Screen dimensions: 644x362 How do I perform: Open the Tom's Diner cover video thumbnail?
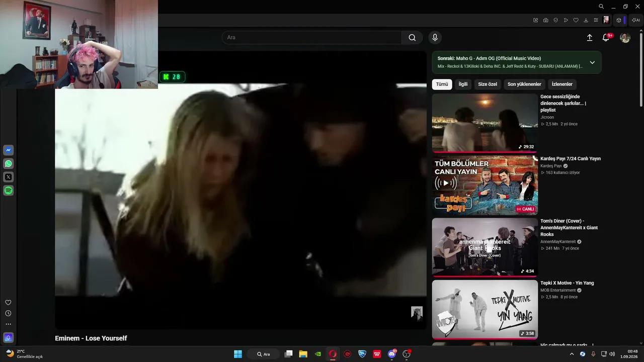pyautogui.click(x=485, y=247)
